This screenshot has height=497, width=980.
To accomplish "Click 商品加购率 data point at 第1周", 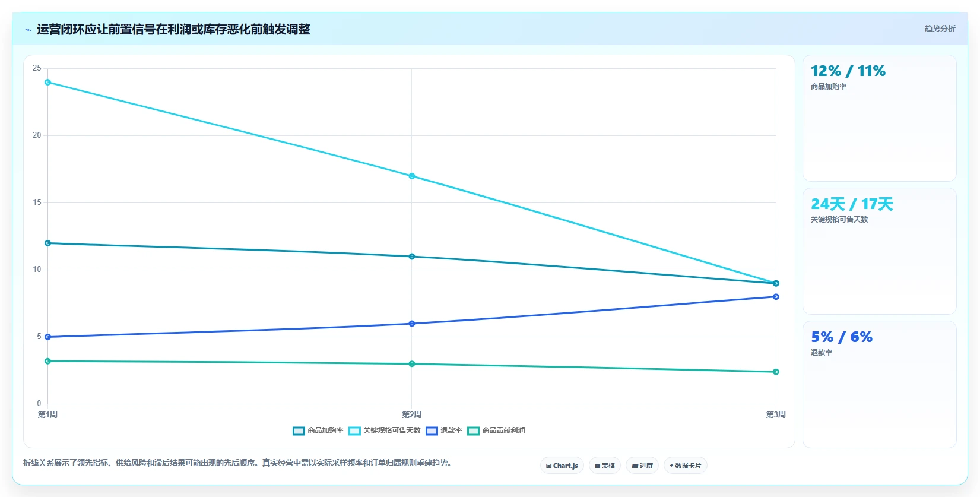I will pyautogui.click(x=48, y=243).
